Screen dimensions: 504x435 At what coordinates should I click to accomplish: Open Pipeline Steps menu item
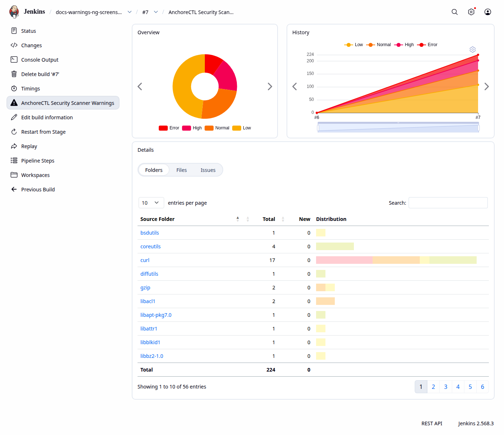(63, 160)
